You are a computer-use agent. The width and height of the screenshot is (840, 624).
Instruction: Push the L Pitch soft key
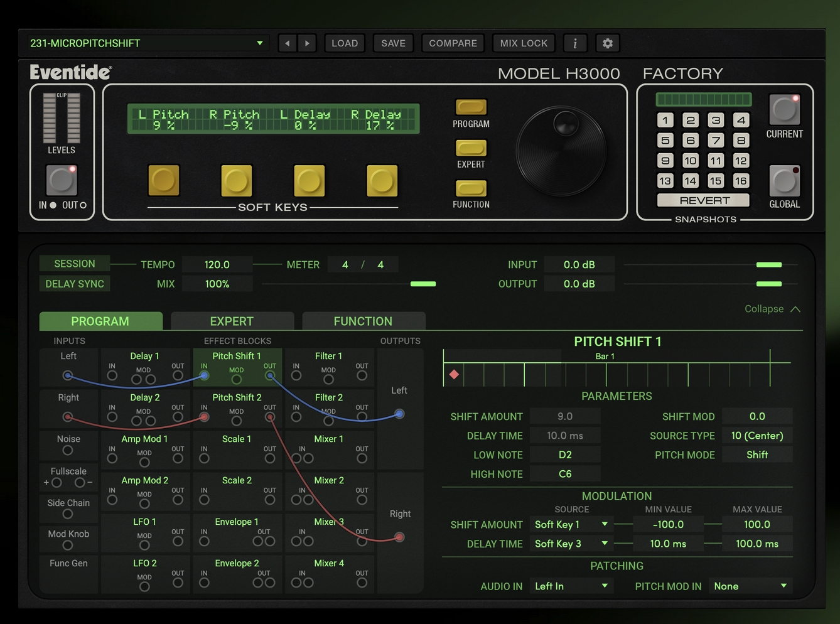[x=164, y=180]
